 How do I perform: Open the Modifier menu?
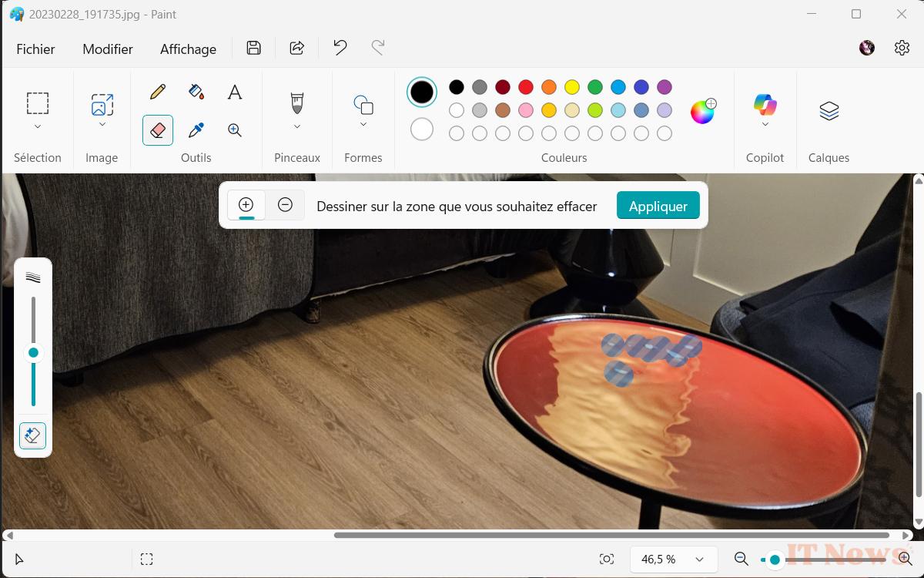[108, 49]
